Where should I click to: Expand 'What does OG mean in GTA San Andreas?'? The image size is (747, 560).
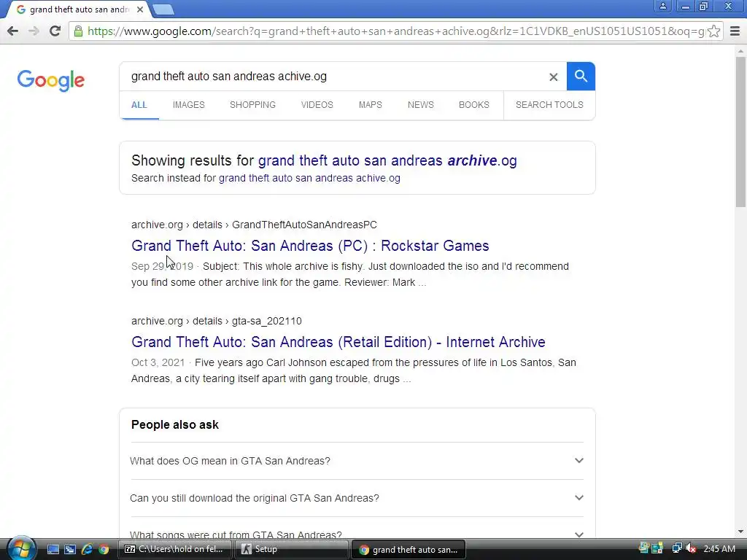click(357, 461)
